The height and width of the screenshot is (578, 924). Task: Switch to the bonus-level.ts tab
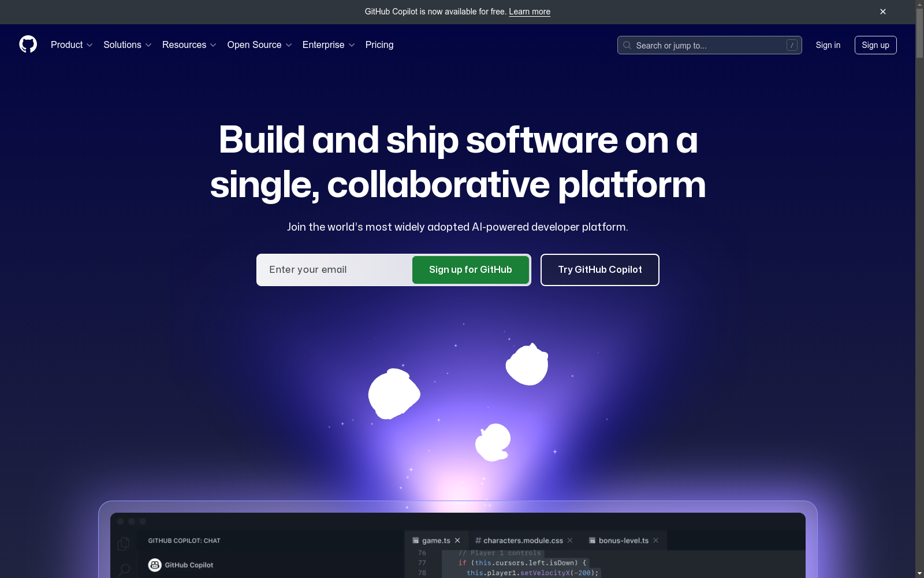tap(624, 540)
